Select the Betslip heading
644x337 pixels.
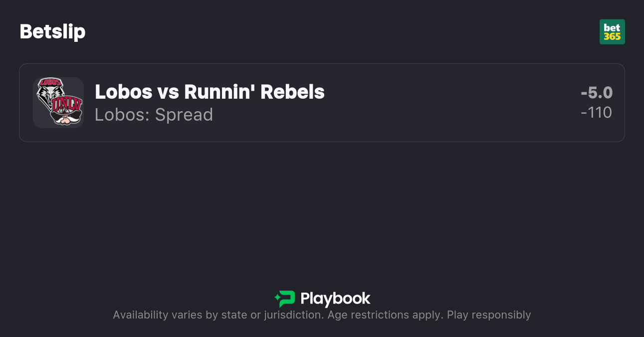click(x=52, y=32)
